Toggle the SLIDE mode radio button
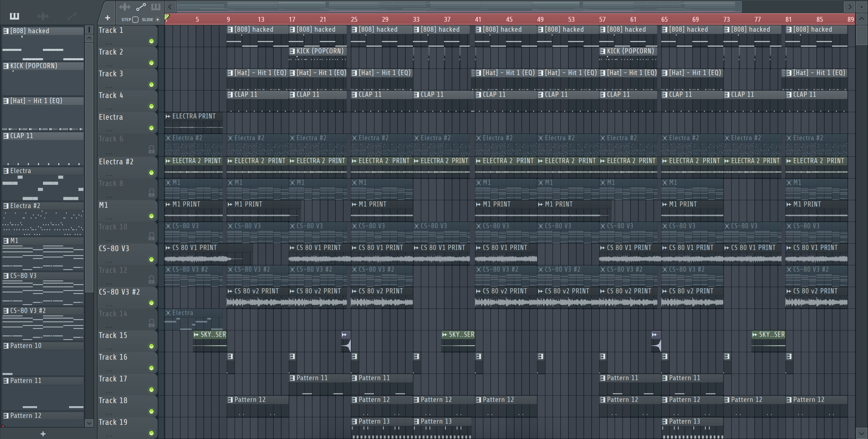 point(157,20)
